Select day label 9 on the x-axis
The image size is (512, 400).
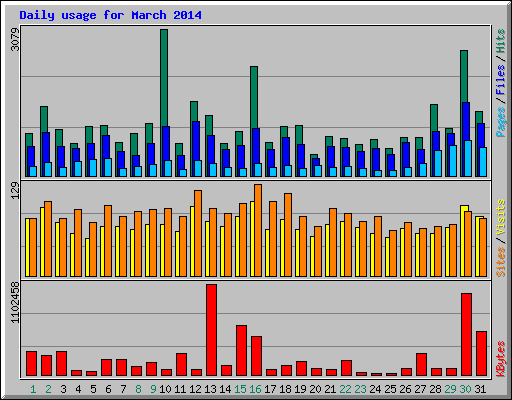pos(153,389)
